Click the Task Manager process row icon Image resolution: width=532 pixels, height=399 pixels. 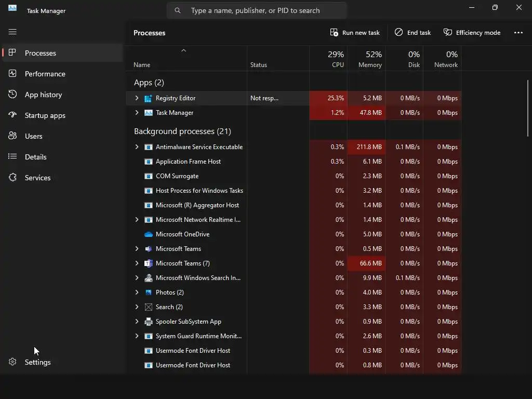click(x=148, y=113)
